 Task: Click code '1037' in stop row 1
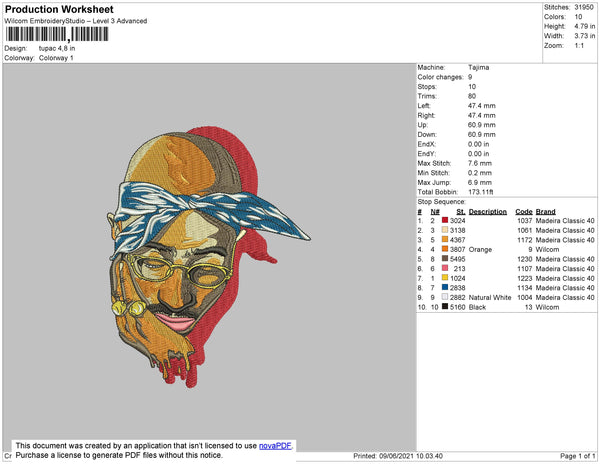pyautogui.click(x=525, y=221)
